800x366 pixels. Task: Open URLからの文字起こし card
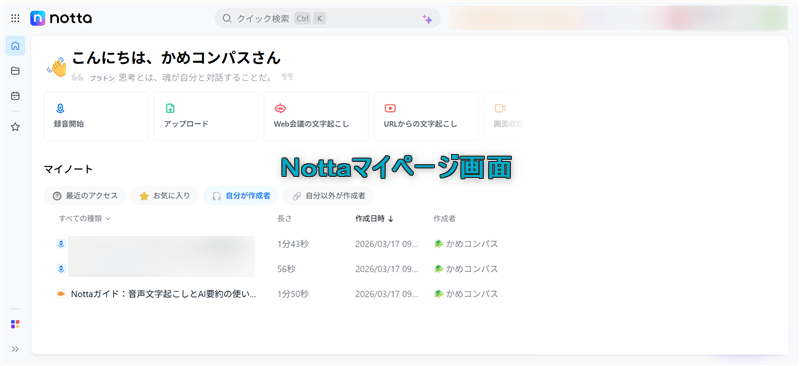426,116
